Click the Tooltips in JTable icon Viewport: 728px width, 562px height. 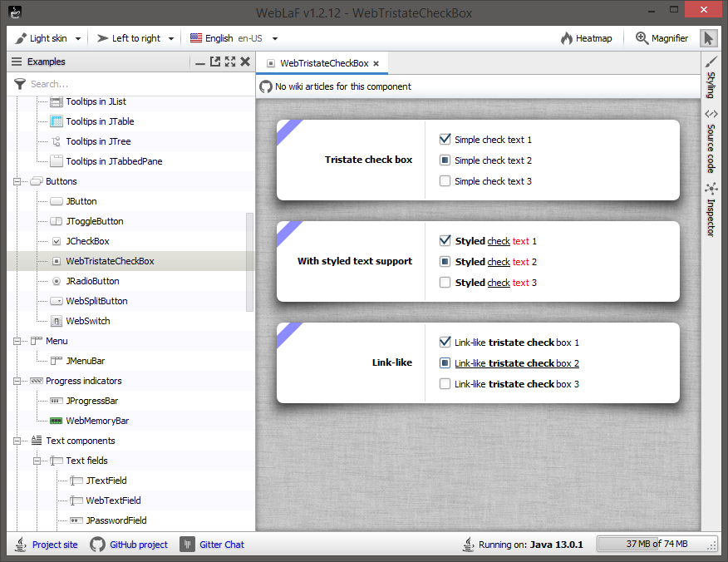tap(57, 121)
